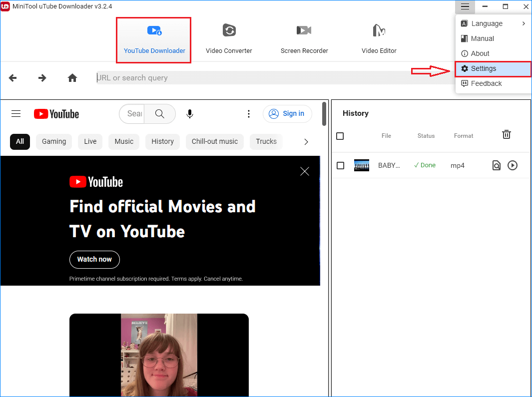Filter videos by Gaming chip

pyautogui.click(x=54, y=141)
